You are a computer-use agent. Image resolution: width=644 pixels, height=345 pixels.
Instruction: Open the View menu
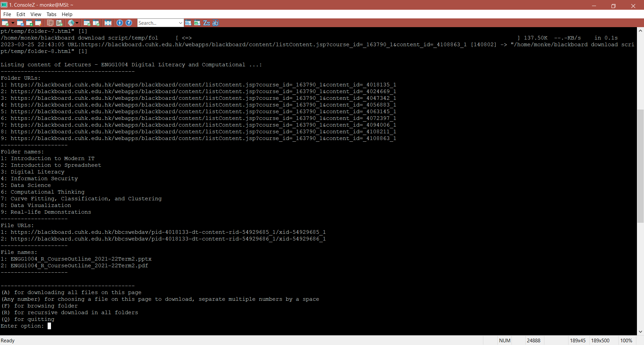point(36,14)
